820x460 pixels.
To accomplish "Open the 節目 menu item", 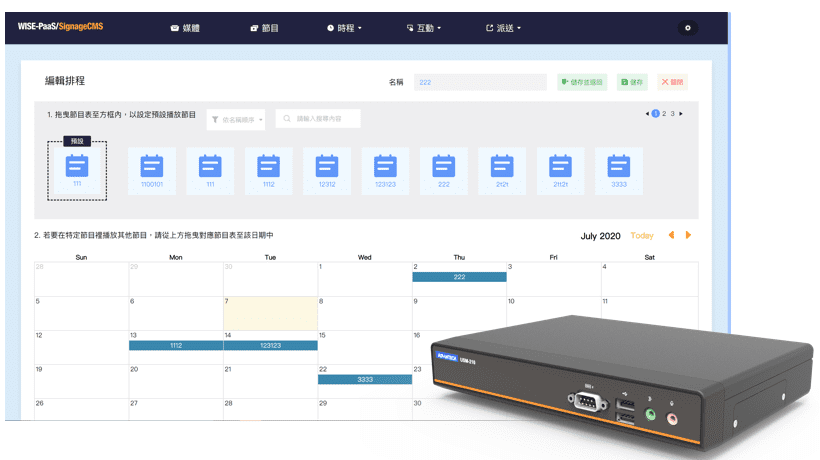I will pyautogui.click(x=264, y=28).
